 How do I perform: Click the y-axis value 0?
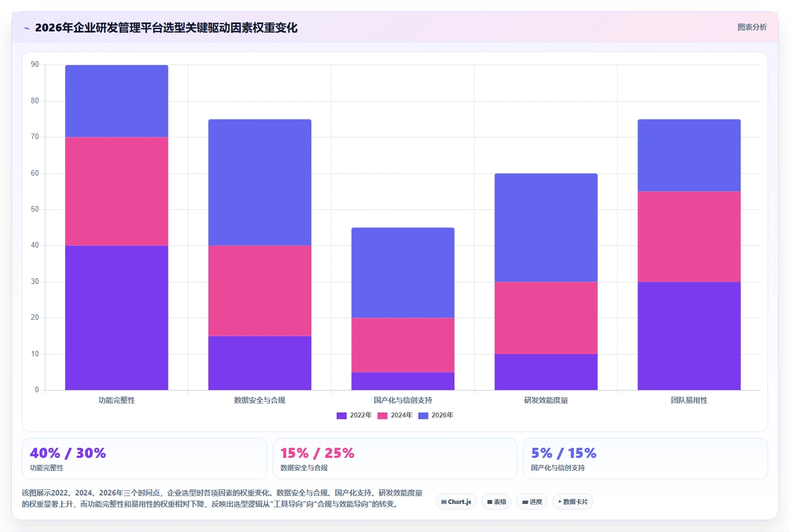37,390
